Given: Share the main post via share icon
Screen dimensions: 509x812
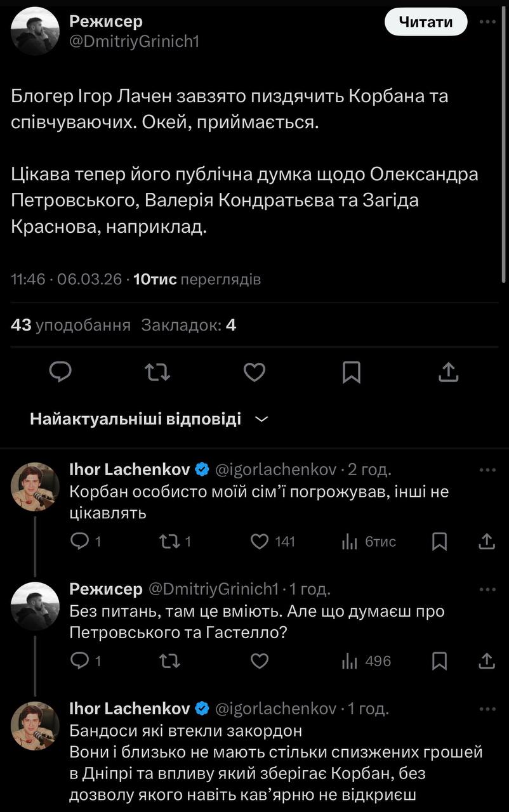Looking at the screenshot, I should (449, 372).
